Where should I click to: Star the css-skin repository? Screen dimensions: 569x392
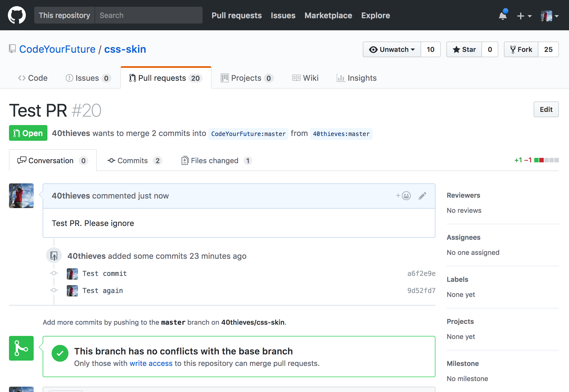point(464,49)
